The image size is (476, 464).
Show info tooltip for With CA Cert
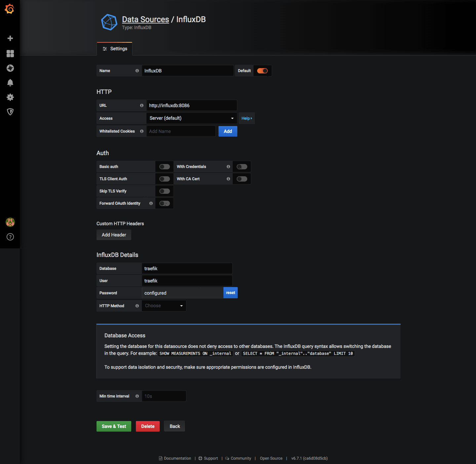[x=228, y=179]
